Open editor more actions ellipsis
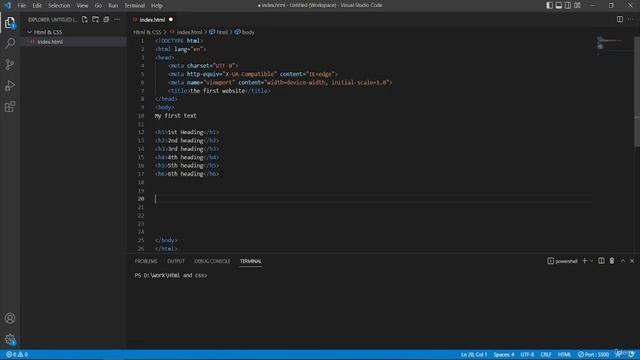Image resolution: width=640 pixels, height=360 pixels. point(631,19)
